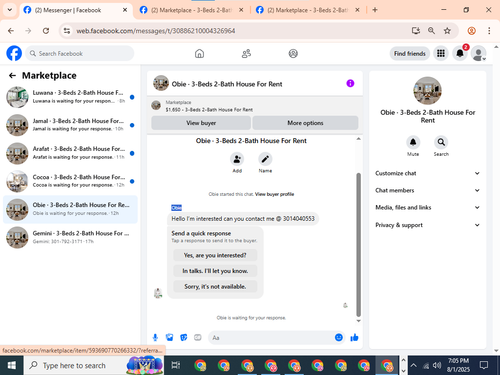
Task: Open Task View on taskbar
Action: (176, 365)
